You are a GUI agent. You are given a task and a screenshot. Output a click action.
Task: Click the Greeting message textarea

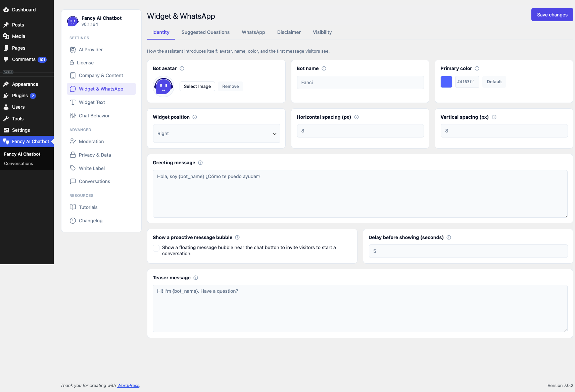[360, 194]
